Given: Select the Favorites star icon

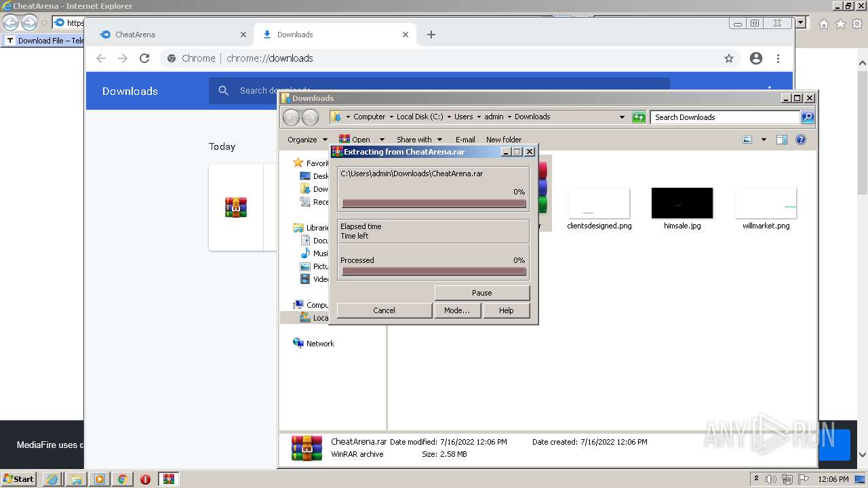Looking at the screenshot, I should [298, 163].
